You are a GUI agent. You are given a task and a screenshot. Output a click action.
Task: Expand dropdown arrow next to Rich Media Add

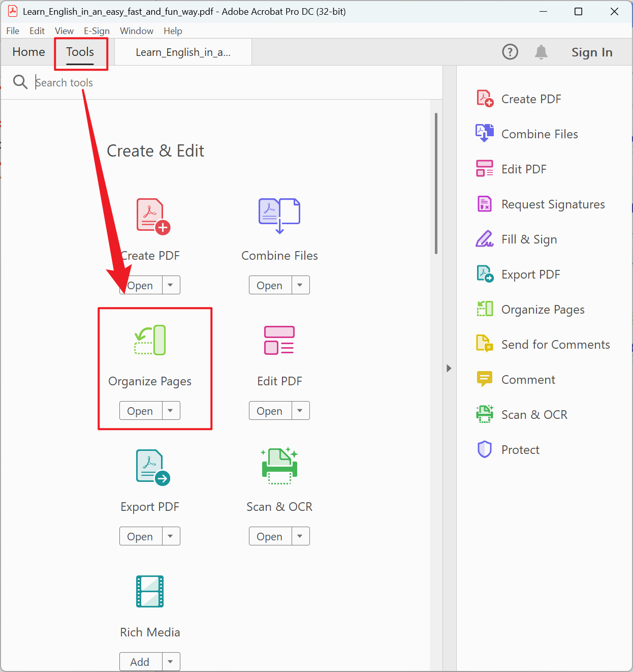click(171, 662)
